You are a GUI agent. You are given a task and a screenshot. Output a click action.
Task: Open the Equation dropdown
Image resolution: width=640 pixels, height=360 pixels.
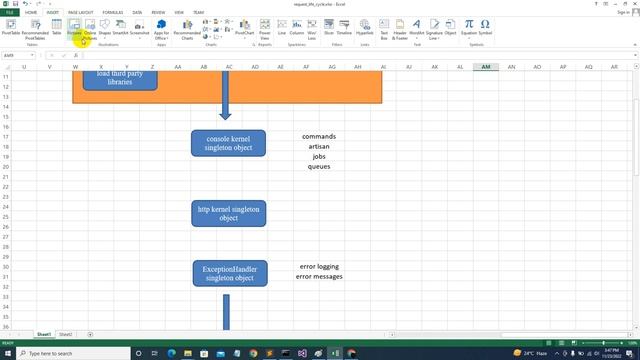469,29
